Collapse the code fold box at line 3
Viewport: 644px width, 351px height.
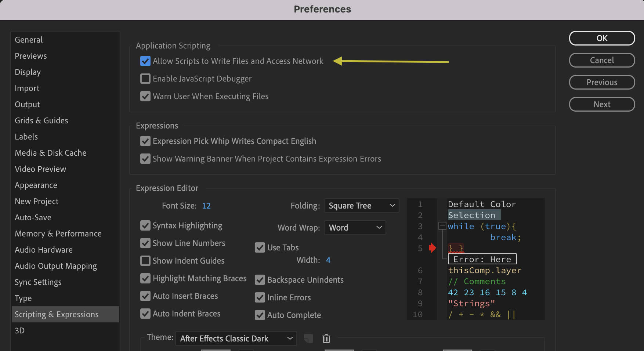tap(442, 226)
